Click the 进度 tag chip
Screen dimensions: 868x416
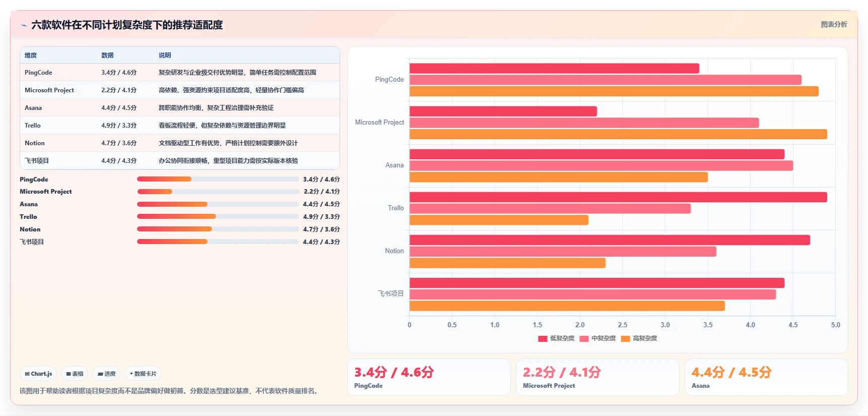[106, 374]
